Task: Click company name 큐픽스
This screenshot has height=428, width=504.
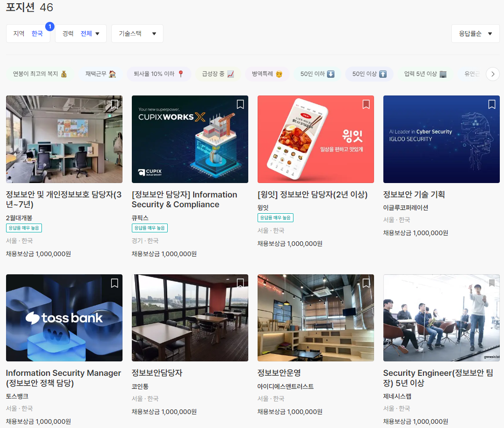Action: 140,218
